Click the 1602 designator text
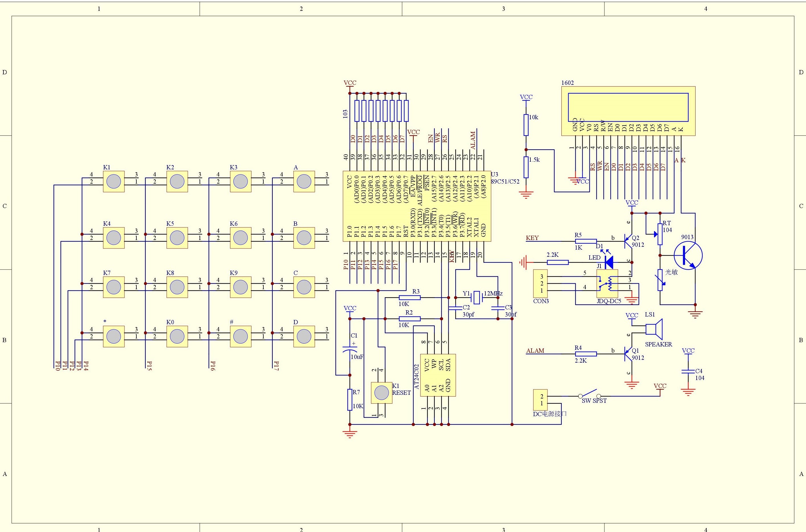Viewport: 806px width, 532px height. (567, 83)
